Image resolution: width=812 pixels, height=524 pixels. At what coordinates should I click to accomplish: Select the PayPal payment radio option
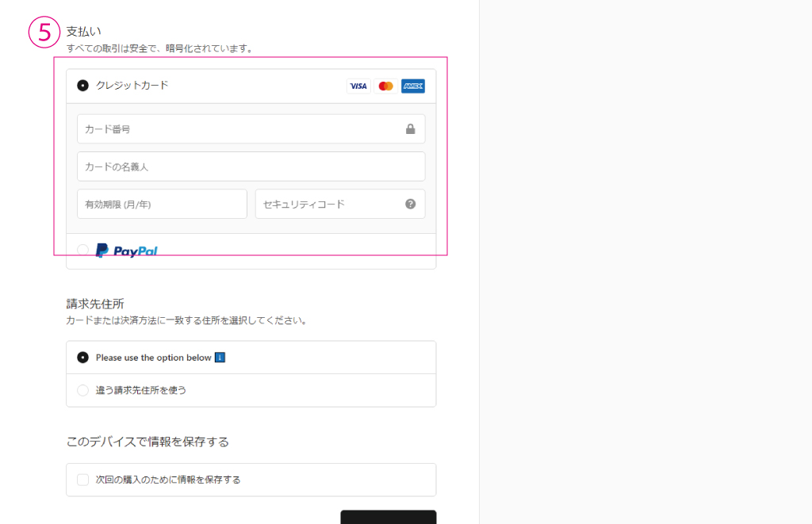coord(82,250)
